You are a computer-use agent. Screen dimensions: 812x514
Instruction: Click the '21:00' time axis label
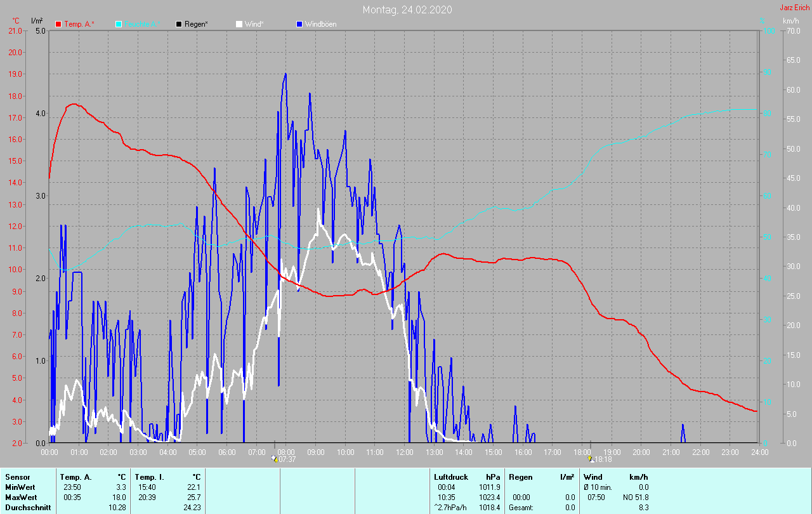671,452
